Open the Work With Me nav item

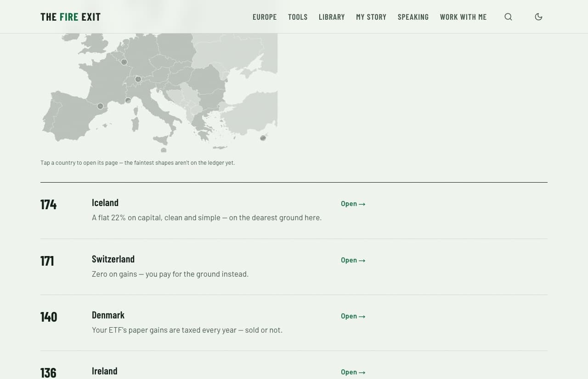[x=463, y=17]
